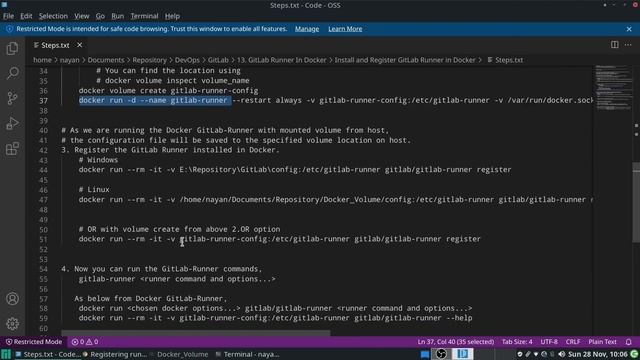Image resolution: width=640 pixels, height=360 pixels.
Task: Click the horizontal editor scrollbar
Action: pos(196,333)
